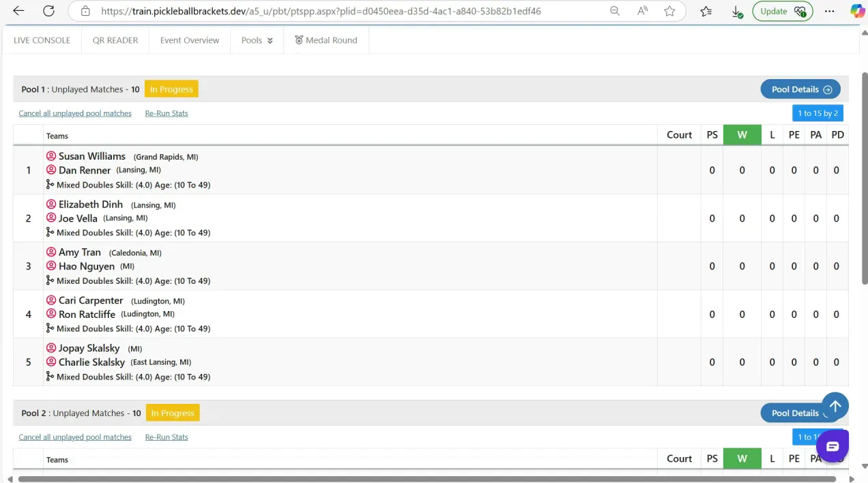
Task: Click Amy Tran player icon
Action: pyautogui.click(x=51, y=252)
